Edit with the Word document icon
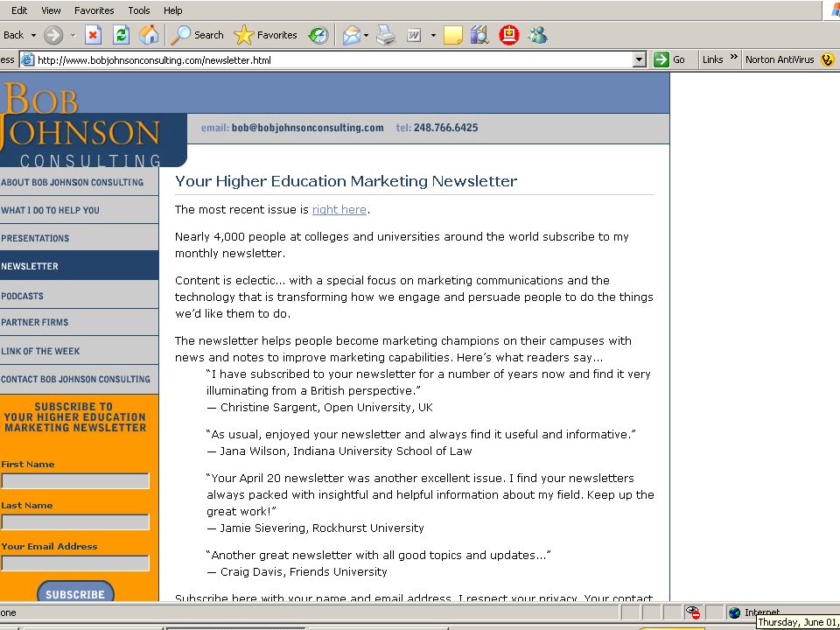 414,35
